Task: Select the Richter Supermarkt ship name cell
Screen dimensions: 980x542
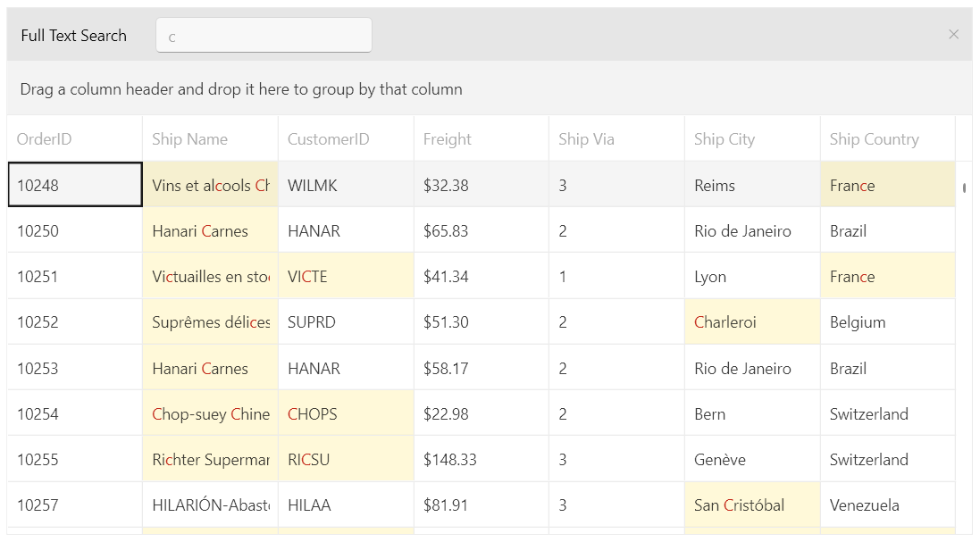Action: pos(210,459)
